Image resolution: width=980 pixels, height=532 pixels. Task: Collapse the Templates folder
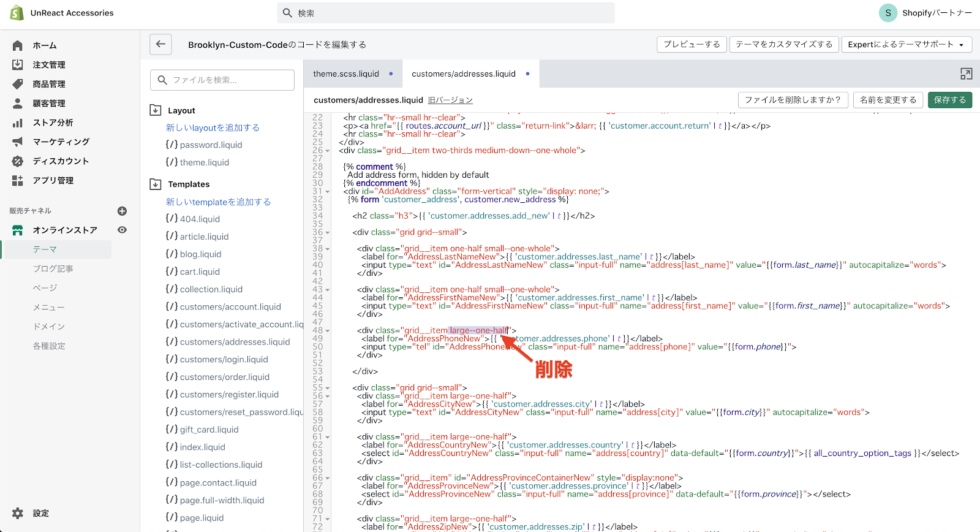pyautogui.click(x=156, y=184)
